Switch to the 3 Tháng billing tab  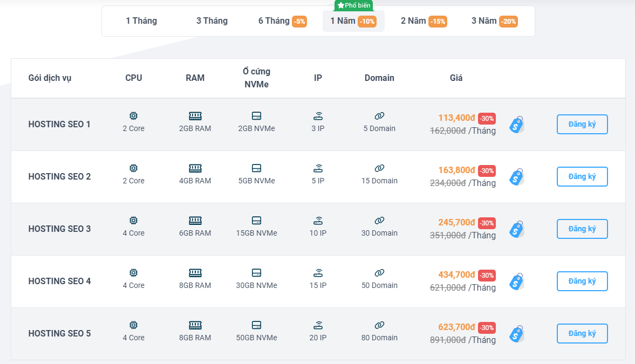[211, 21]
